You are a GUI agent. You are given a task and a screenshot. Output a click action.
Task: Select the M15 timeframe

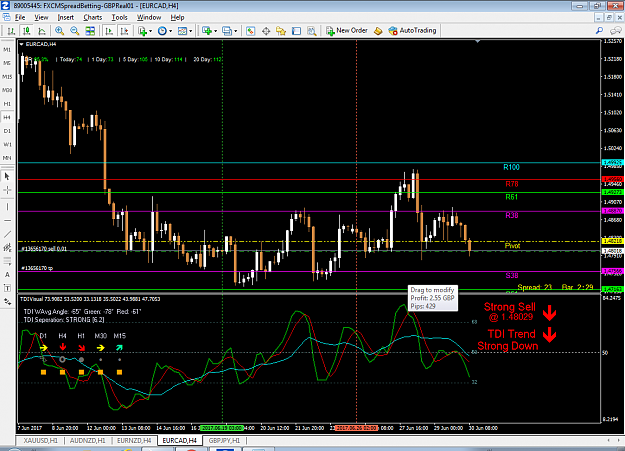point(7,77)
